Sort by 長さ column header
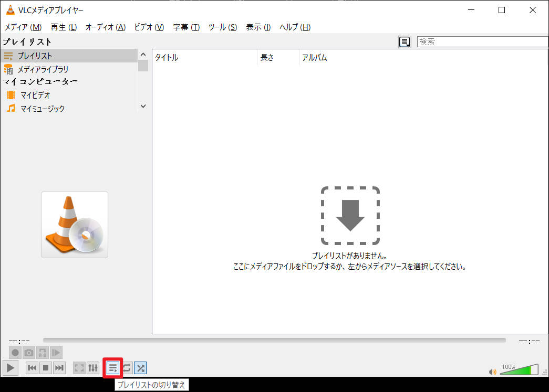 click(278, 57)
